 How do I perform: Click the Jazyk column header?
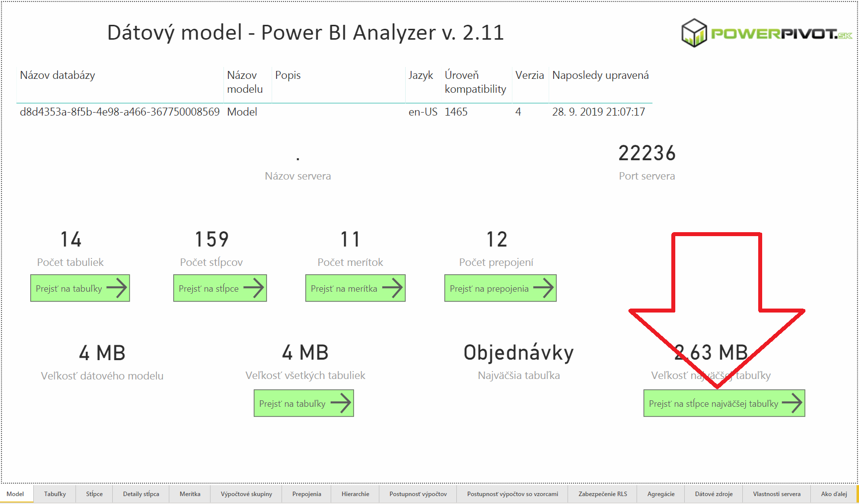[421, 75]
